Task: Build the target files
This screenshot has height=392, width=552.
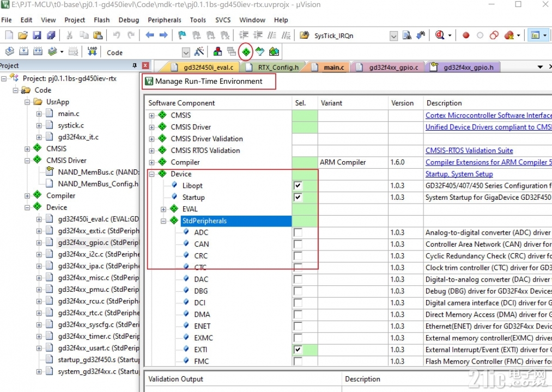Action: [23, 52]
